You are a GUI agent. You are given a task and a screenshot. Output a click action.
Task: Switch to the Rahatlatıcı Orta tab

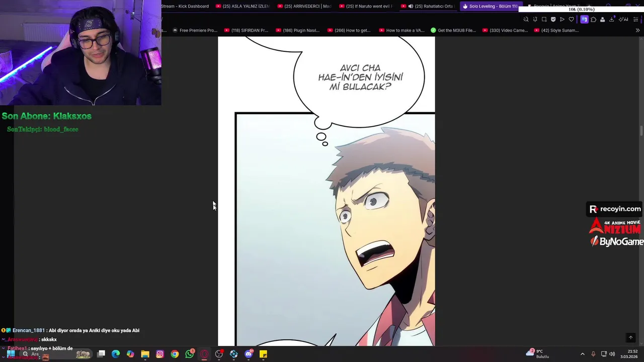tap(428, 6)
